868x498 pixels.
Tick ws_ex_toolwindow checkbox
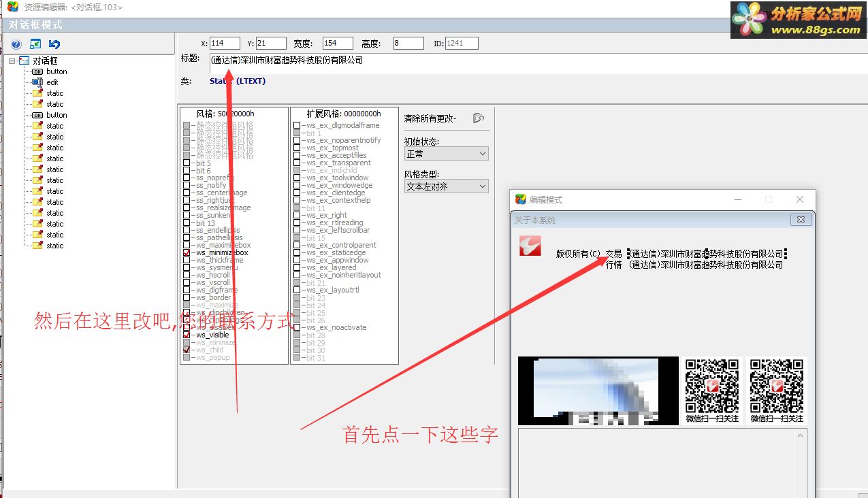(297, 178)
